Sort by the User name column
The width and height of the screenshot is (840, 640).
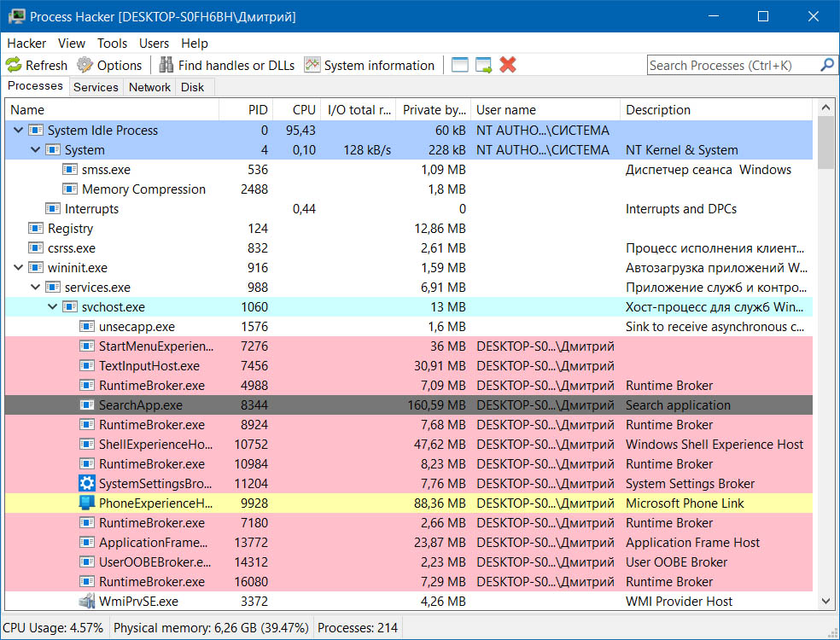[545, 110]
